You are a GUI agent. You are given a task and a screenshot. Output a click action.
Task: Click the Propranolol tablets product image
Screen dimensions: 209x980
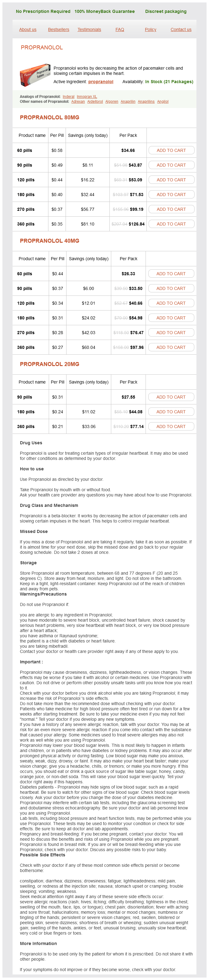[35, 75]
